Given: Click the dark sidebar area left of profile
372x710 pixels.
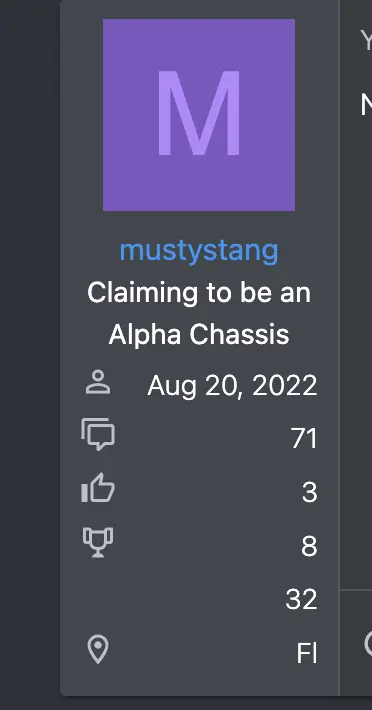Looking at the screenshot, I should (30, 355).
